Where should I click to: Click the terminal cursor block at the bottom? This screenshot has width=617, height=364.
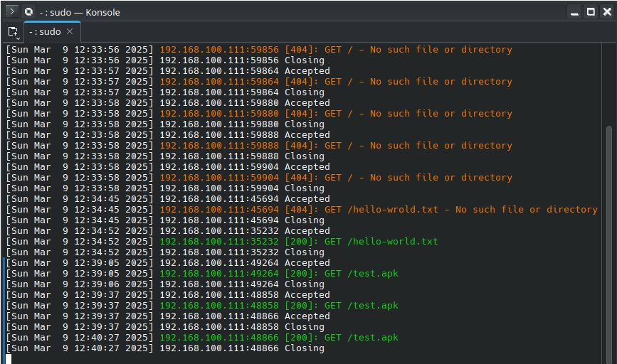9,359
